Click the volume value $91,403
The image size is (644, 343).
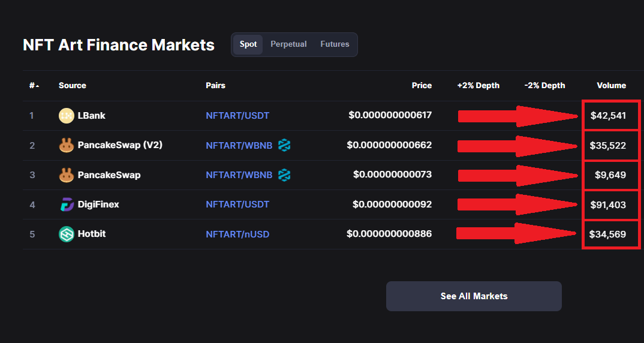click(x=608, y=204)
